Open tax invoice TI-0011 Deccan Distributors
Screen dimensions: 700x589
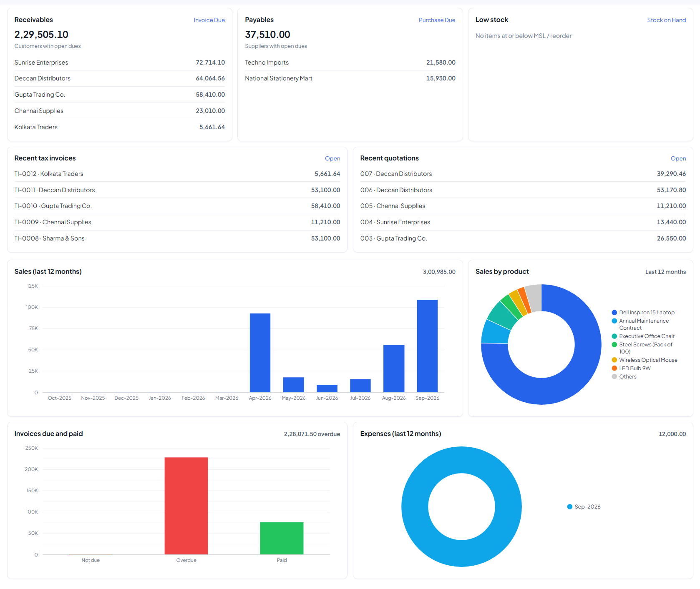pos(177,190)
